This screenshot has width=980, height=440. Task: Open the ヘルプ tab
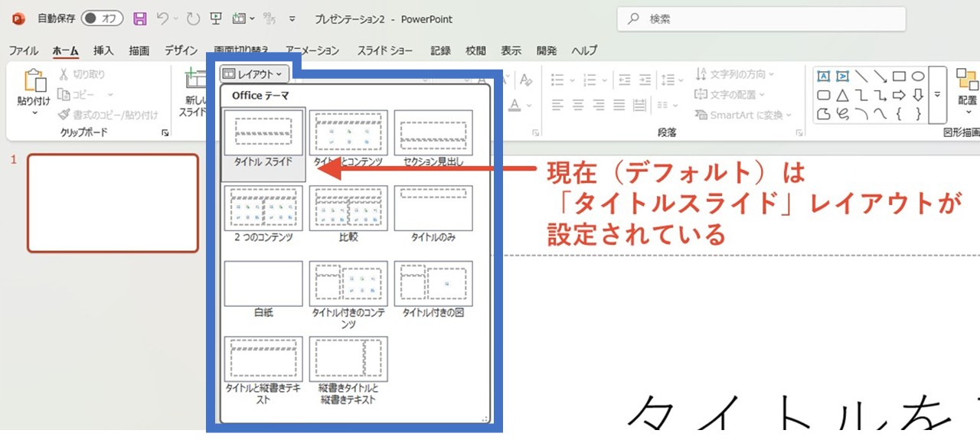[584, 51]
